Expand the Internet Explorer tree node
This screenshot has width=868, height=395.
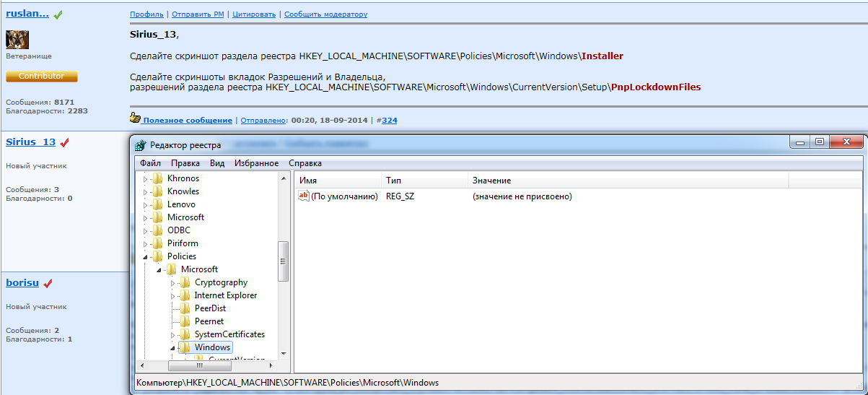click(x=172, y=296)
